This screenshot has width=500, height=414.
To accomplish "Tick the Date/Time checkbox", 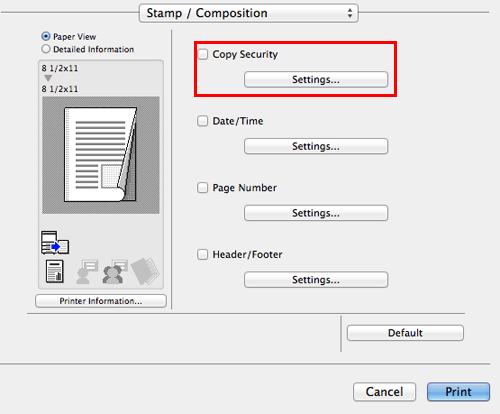I will click(x=203, y=121).
